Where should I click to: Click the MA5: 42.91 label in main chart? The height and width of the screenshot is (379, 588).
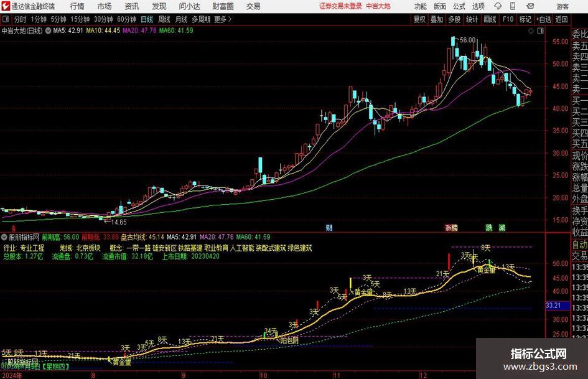68,30
